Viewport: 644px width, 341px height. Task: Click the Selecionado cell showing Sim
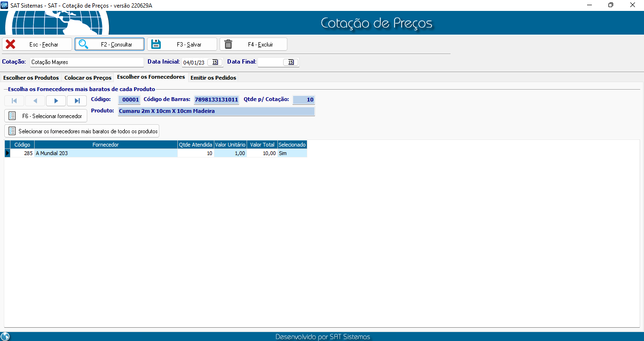[292, 154]
